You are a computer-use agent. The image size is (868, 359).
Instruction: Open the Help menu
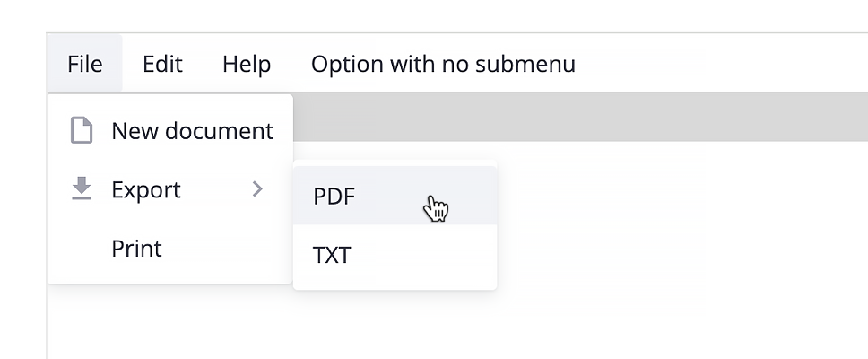coord(247,63)
